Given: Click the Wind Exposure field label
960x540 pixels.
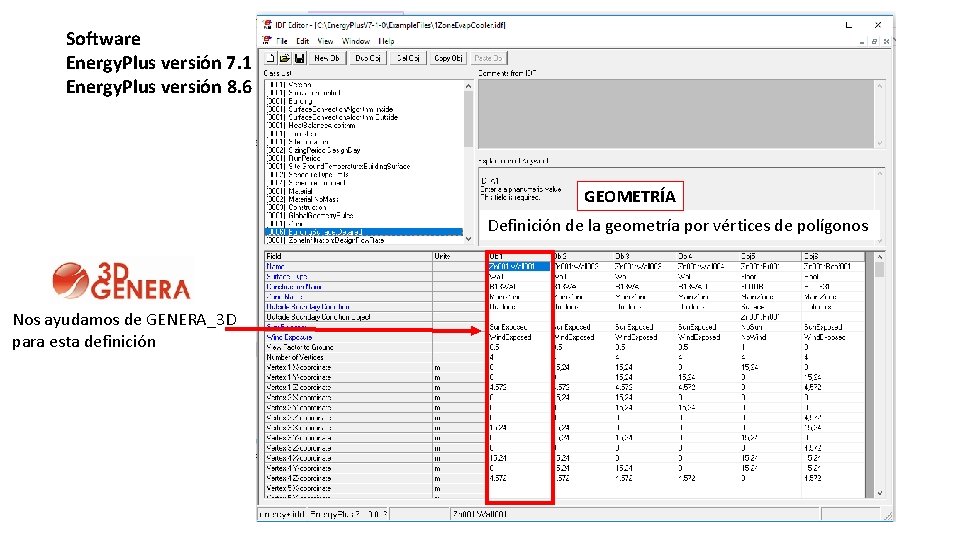Looking at the screenshot, I should pyautogui.click(x=289, y=337).
